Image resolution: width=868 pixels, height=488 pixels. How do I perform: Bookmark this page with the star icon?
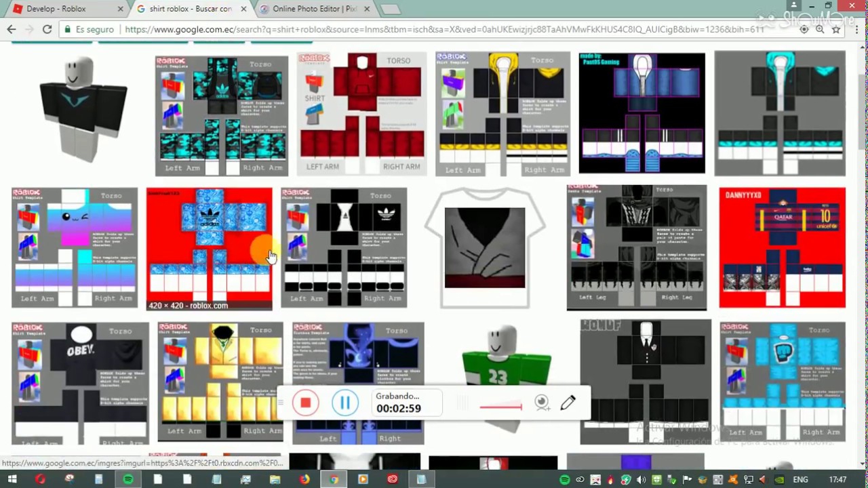(x=836, y=30)
